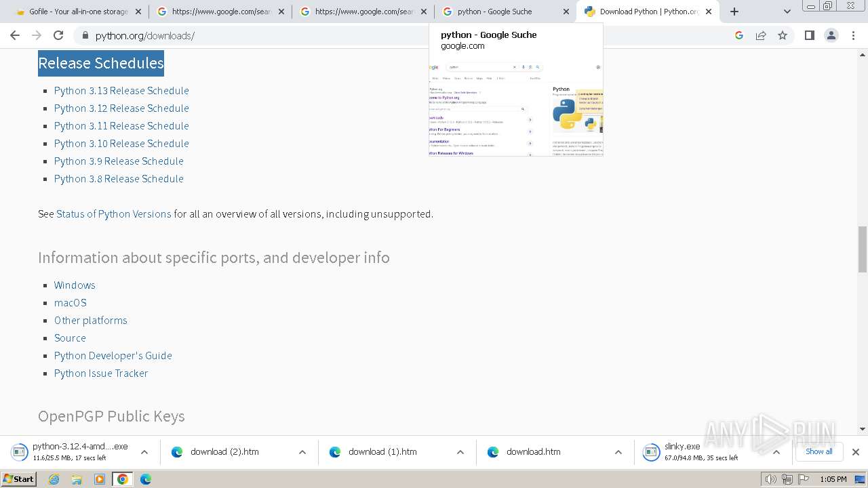Image resolution: width=868 pixels, height=488 pixels.
Task: Bookmark this page with the star icon
Action: tap(783, 35)
